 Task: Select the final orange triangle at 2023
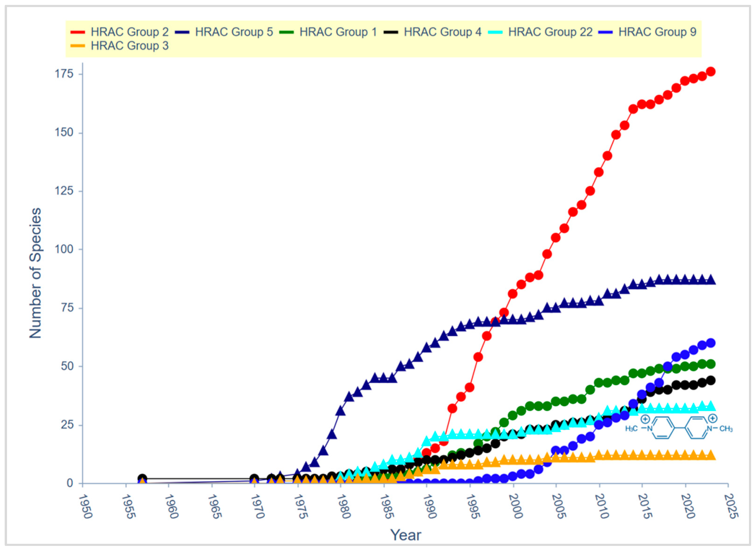711,455
